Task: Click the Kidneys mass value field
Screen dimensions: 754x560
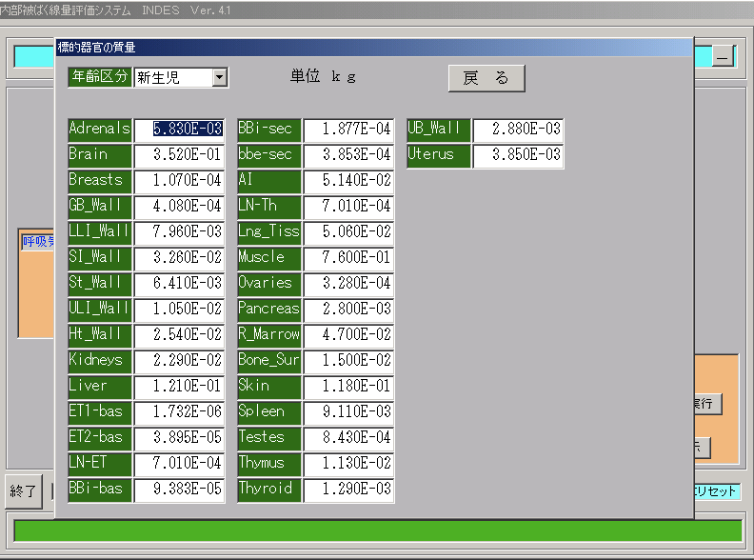Action: (x=179, y=360)
